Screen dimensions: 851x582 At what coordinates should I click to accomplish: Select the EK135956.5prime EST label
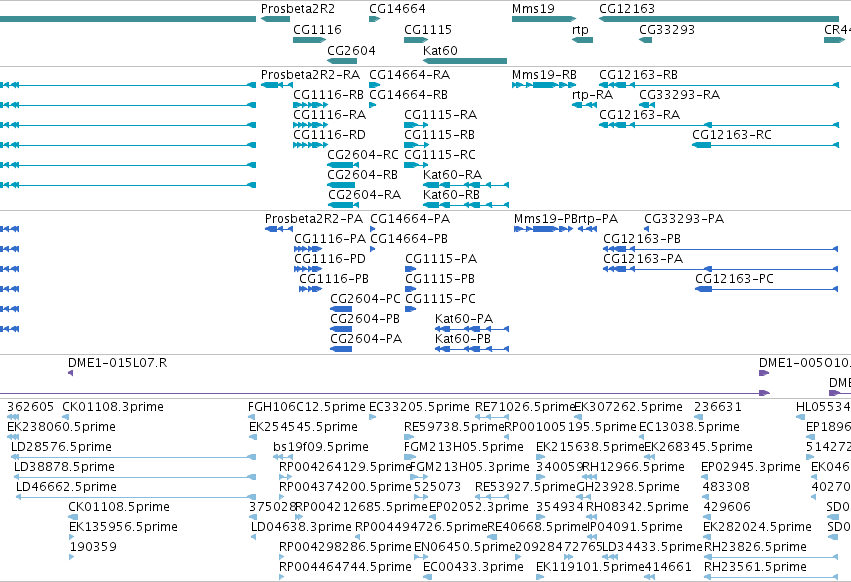tap(123, 527)
